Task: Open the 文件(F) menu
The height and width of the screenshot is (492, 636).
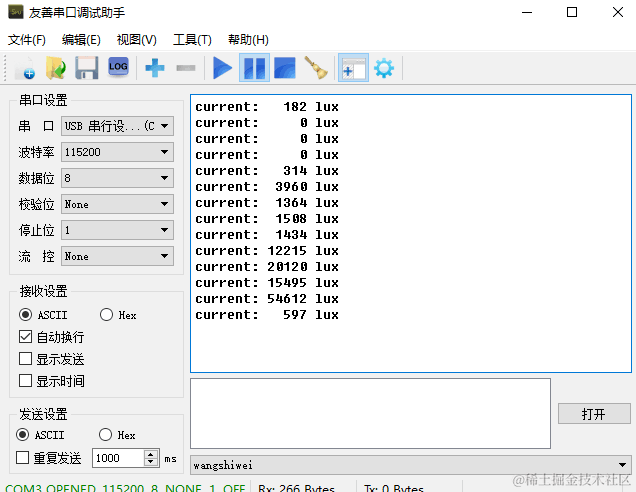Action: (27, 40)
